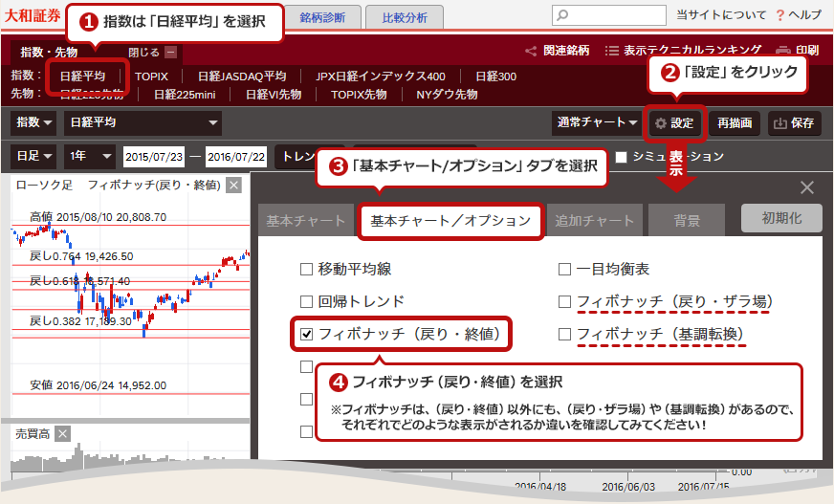
Task: Click the search magnifier icon in search box
Action: click(x=562, y=15)
